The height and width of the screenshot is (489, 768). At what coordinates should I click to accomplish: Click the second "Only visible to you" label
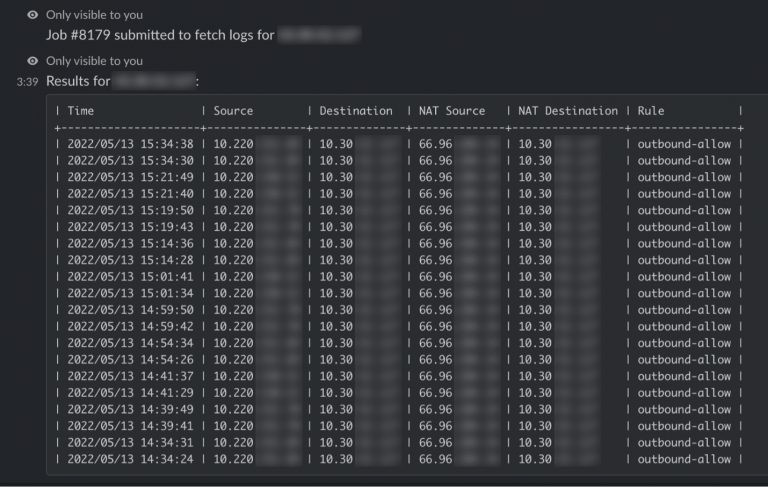(x=94, y=61)
